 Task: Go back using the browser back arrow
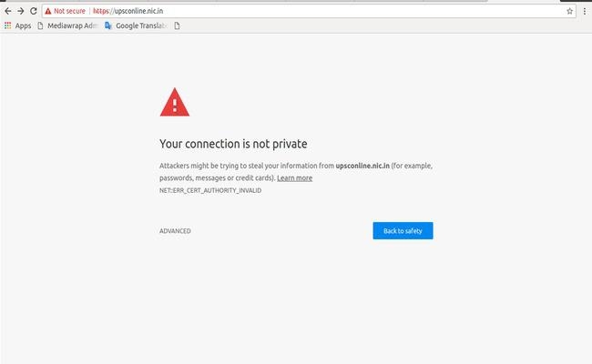(8, 11)
